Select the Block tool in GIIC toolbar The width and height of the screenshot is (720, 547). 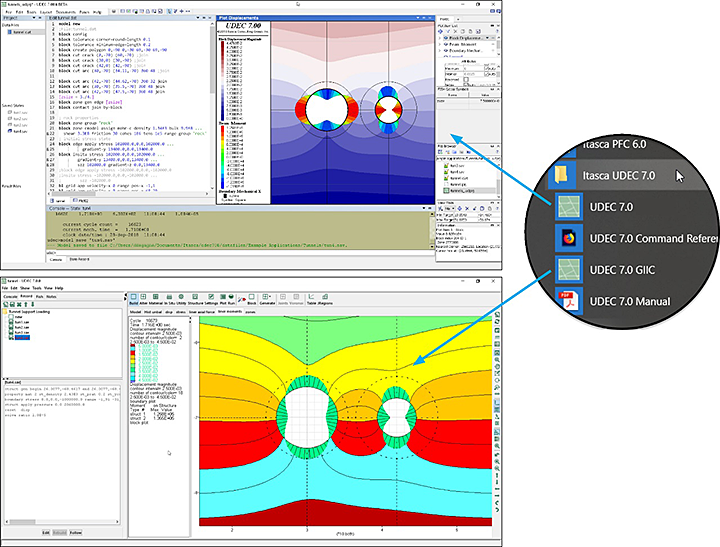pyautogui.click(x=252, y=299)
